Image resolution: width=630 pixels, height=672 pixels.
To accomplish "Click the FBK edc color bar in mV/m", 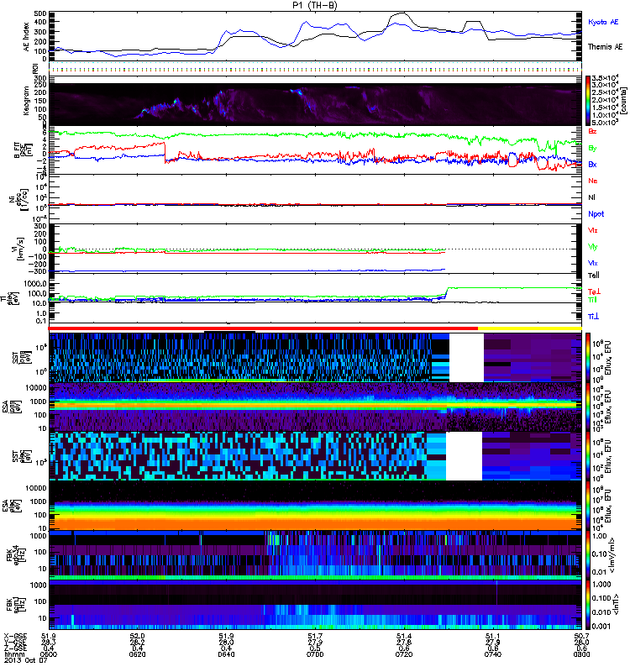I will (x=588, y=555).
